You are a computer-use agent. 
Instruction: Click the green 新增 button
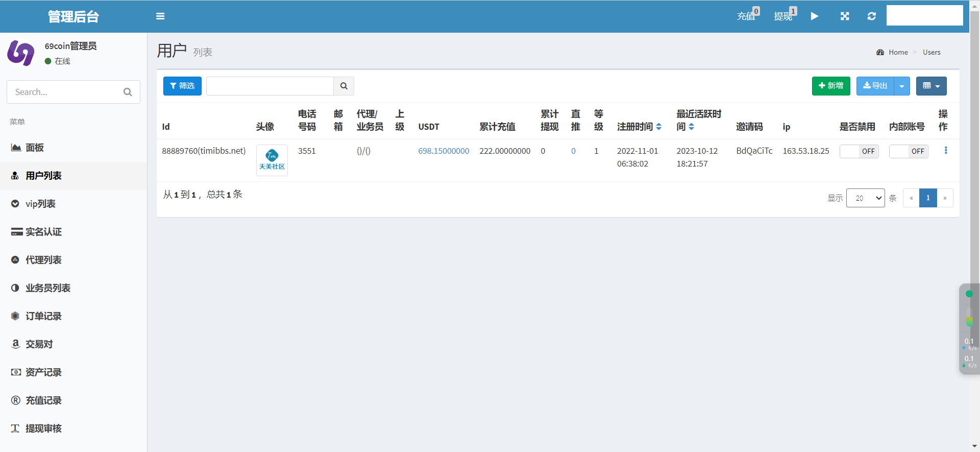(x=830, y=86)
